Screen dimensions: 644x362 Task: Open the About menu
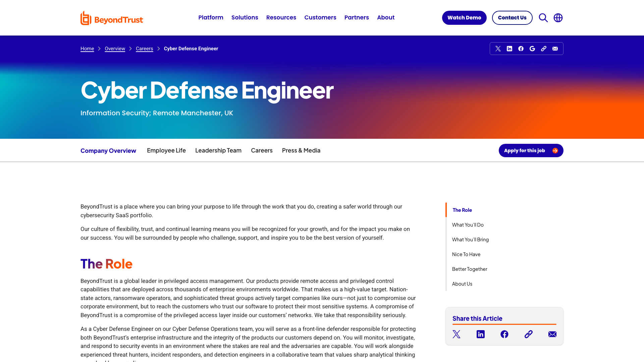pos(386,17)
